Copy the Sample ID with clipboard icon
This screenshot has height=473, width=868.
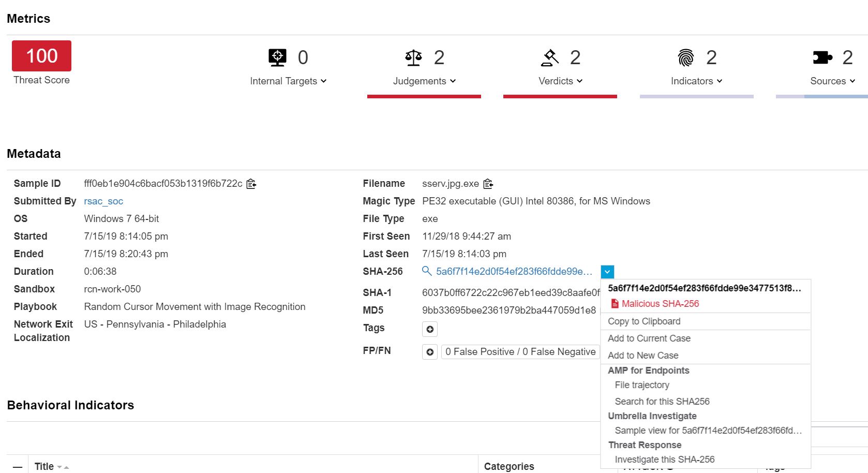click(x=251, y=184)
